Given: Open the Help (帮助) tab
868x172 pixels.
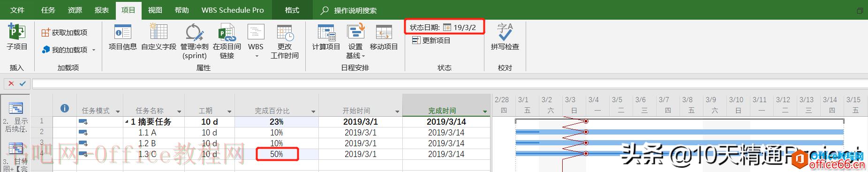Looking at the screenshot, I should click(181, 10).
